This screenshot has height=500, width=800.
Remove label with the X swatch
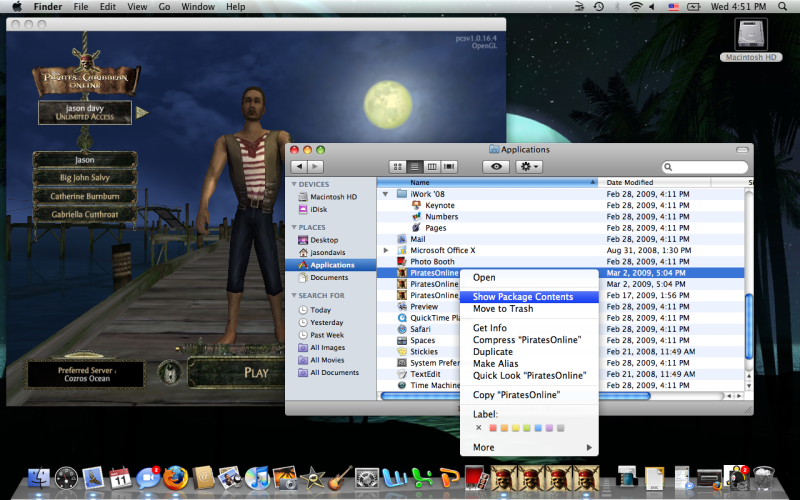478,428
